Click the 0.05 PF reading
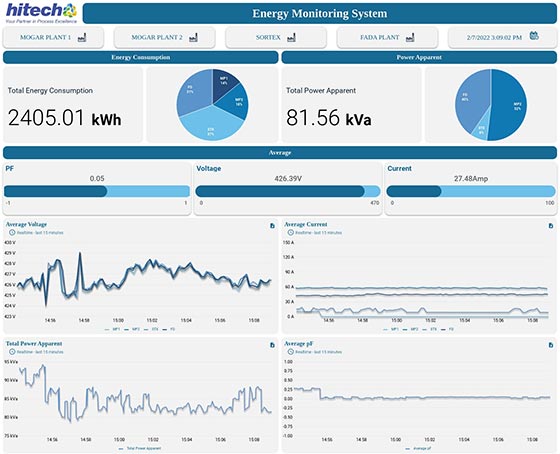Viewport: 560px width, 454px height. pyautogui.click(x=97, y=179)
